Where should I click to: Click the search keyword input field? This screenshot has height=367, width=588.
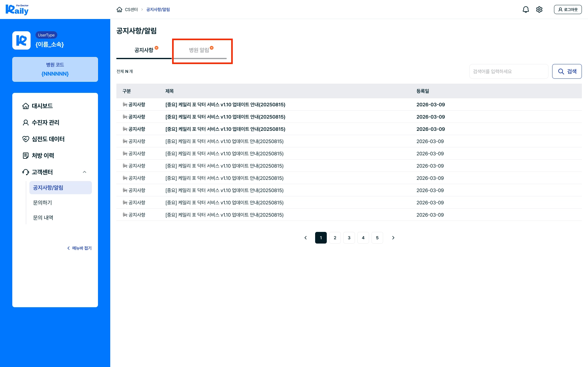tap(508, 71)
